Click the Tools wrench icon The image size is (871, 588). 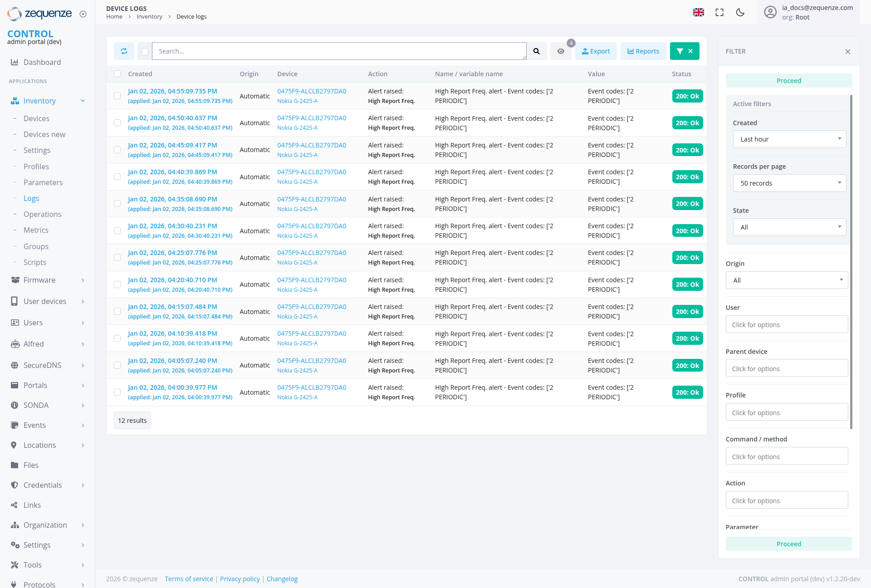point(15,565)
